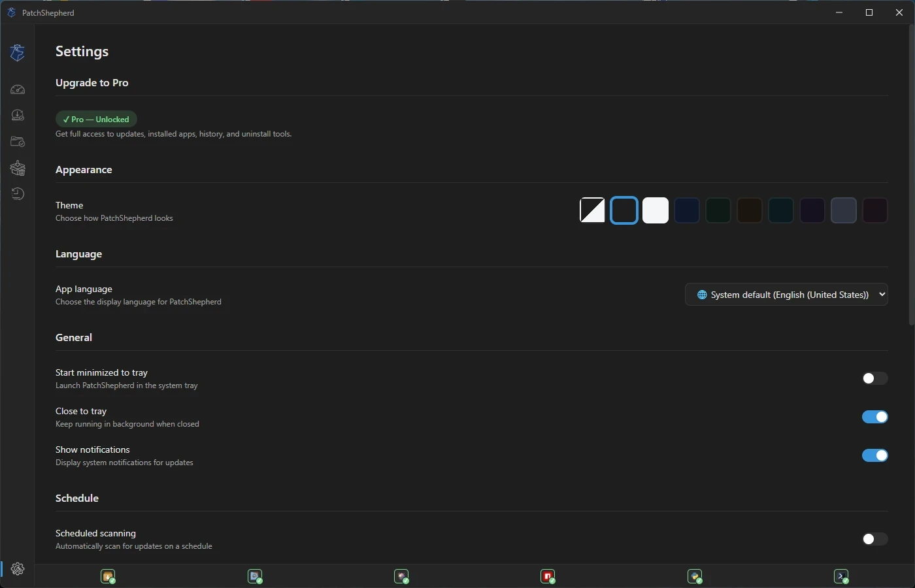915x588 pixels.
Task: Open the folder with checkmark sidebar icon
Action: tap(18, 142)
